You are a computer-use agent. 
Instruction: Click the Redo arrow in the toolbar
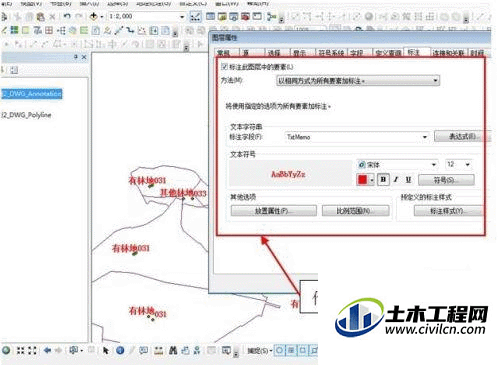pyautogui.click(x=79, y=16)
